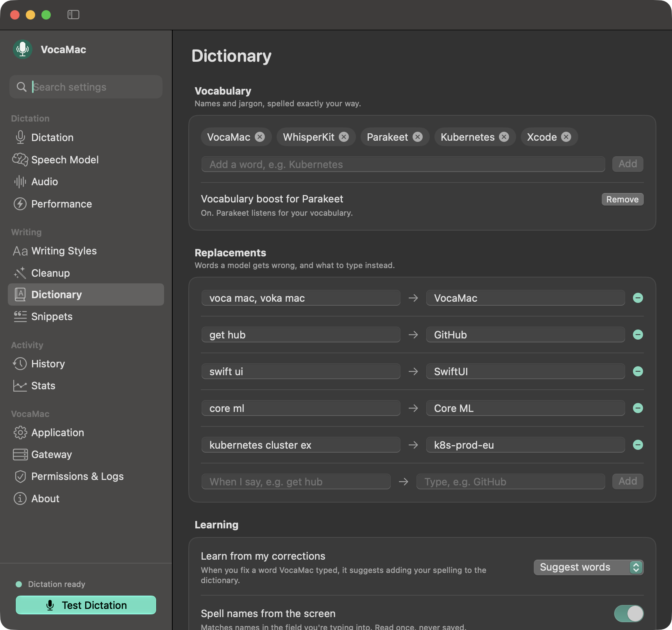Open Permissions & Logs

[86, 476]
